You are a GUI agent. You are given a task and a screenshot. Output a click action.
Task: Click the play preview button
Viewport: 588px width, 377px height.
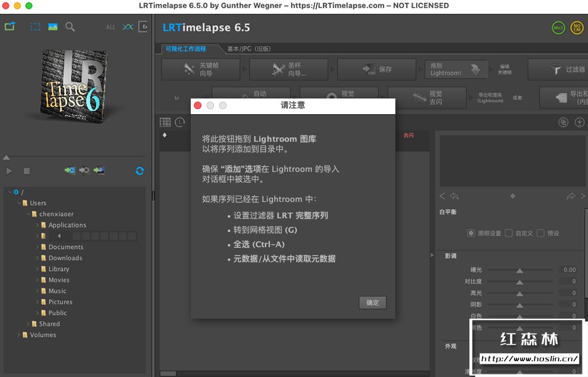click(x=9, y=171)
